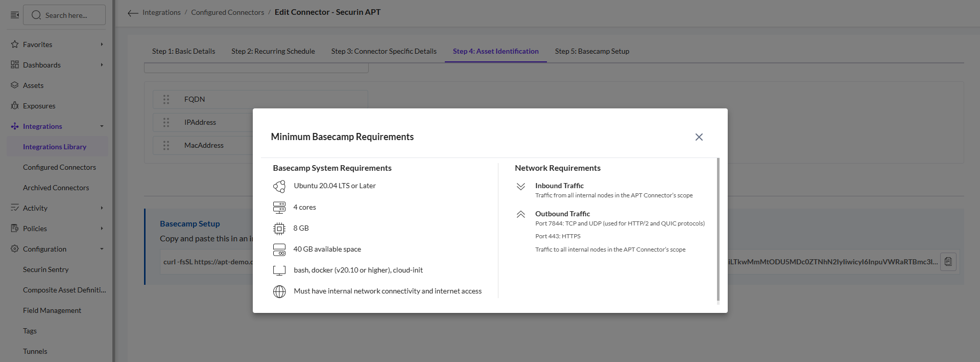Click the curl command text field
The image size is (980, 362).
pyautogui.click(x=549, y=262)
